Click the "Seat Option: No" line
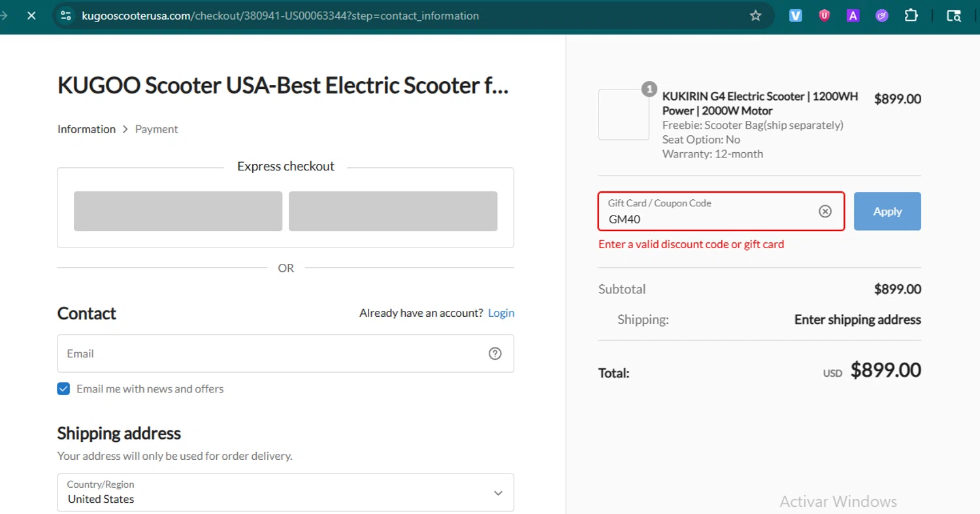The image size is (980, 514). [x=702, y=139]
